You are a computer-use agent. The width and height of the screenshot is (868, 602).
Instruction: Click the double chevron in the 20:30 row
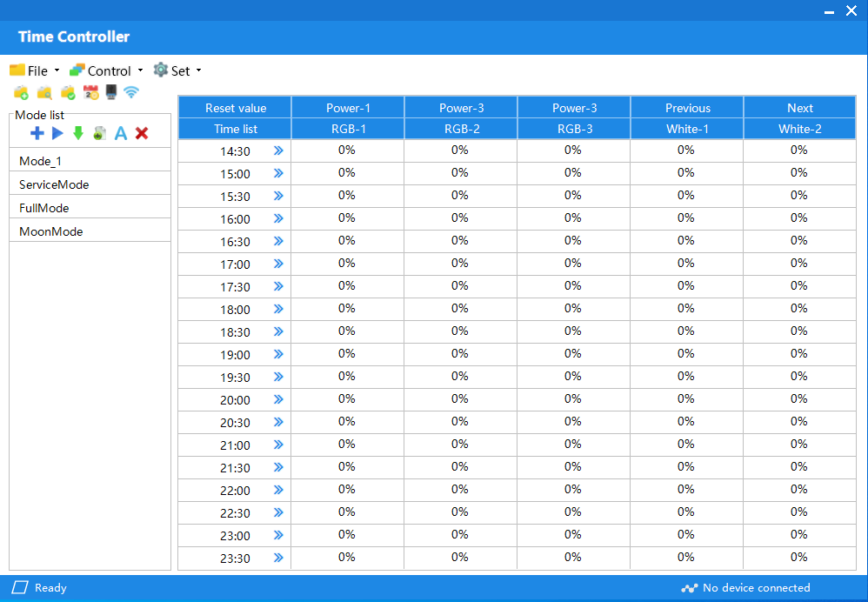pos(278,423)
